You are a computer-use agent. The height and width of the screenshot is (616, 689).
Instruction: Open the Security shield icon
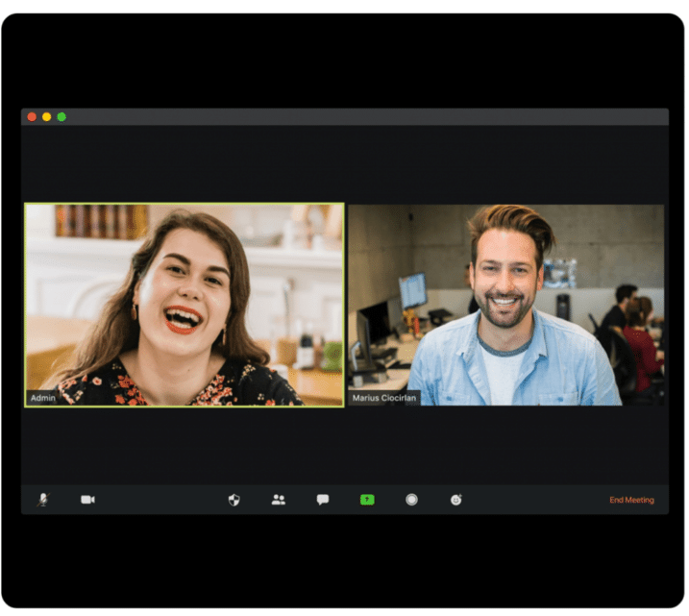point(234,500)
